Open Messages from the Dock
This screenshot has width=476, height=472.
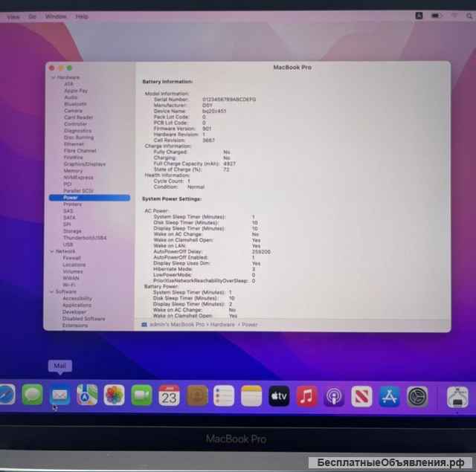tap(32, 395)
